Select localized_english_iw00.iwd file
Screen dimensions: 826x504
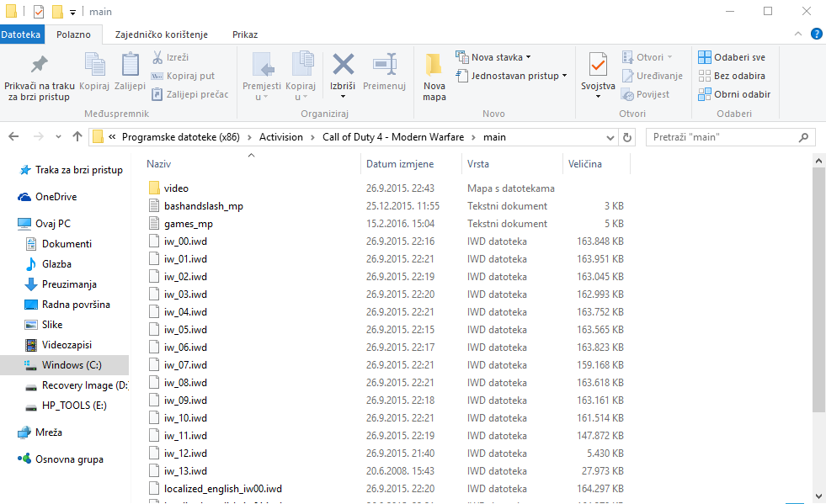pos(216,489)
